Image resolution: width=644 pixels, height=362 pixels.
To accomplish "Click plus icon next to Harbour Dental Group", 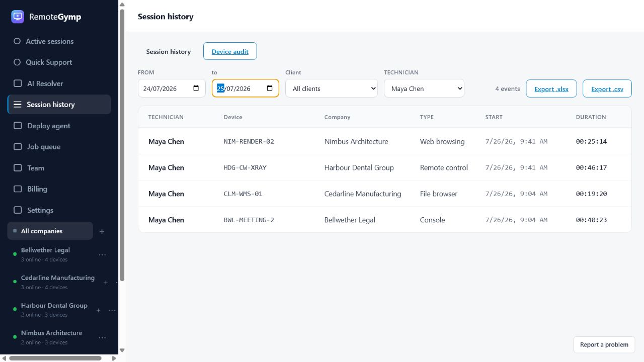I will (x=99, y=310).
